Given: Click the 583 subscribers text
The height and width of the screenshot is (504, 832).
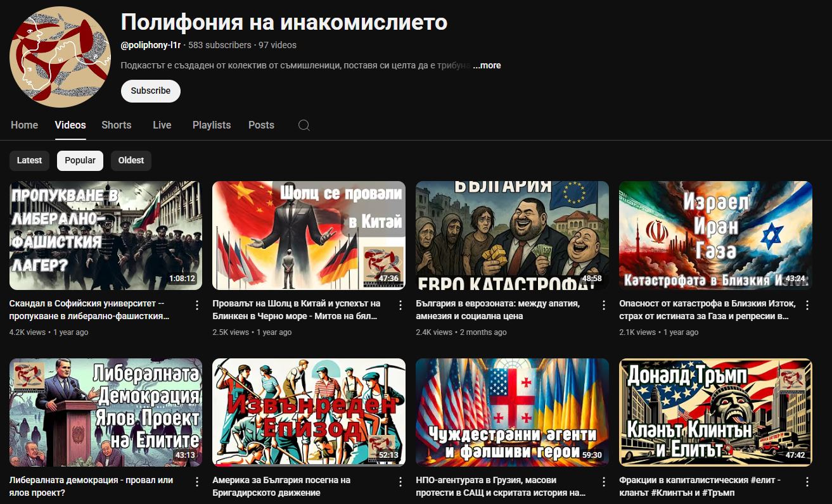Looking at the screenshot, I should click(x=219, y=45).
